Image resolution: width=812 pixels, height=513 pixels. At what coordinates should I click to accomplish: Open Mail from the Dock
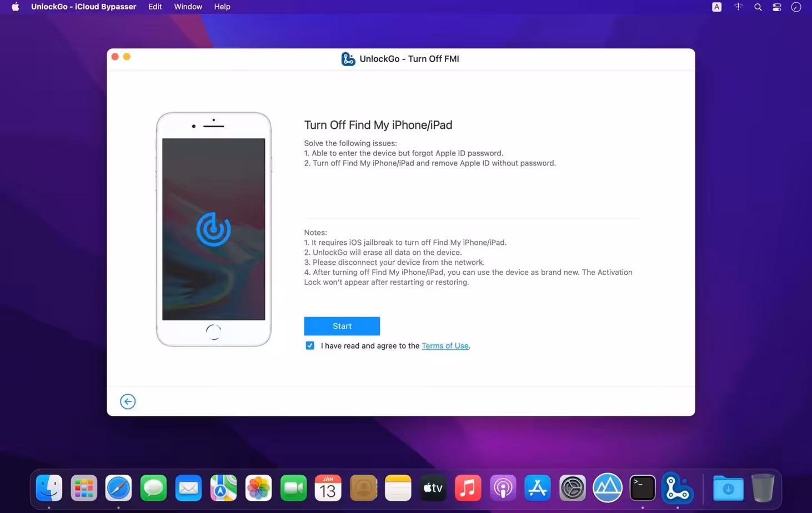pyautogui.click(x=188, y=488)
